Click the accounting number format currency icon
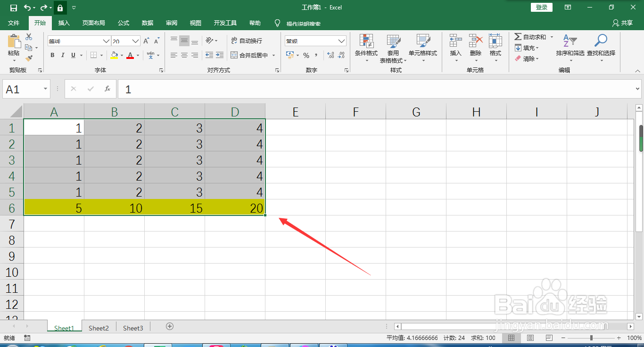This screenshot has width=644, height=347. pyautogui.click(x=290, y=56)
